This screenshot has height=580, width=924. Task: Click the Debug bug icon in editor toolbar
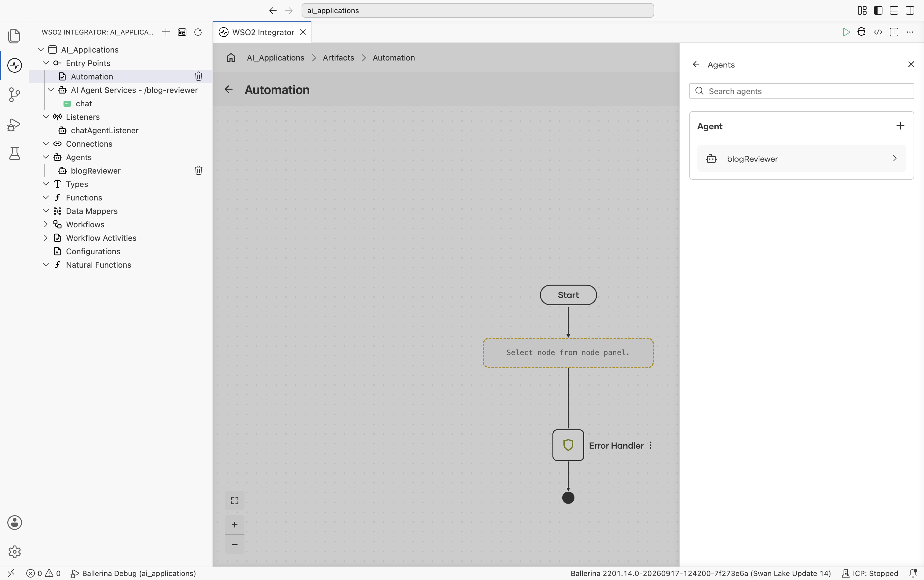(861, 32)
